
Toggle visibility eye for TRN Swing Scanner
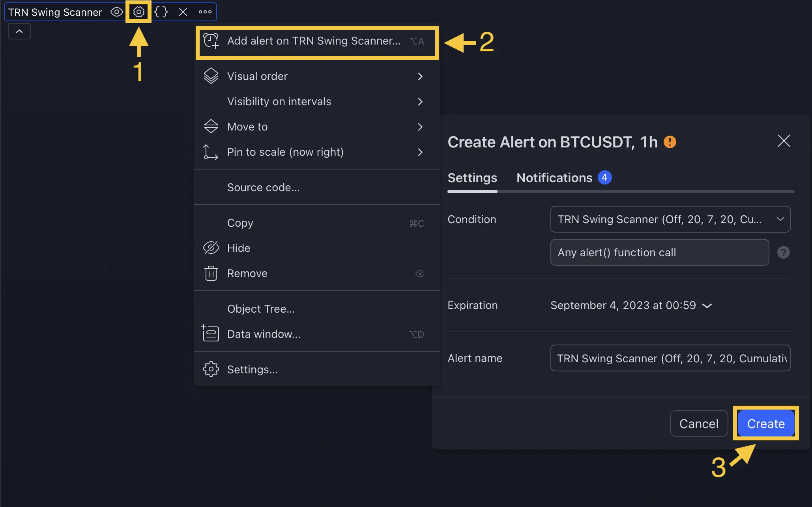click(x=116, y=12)
